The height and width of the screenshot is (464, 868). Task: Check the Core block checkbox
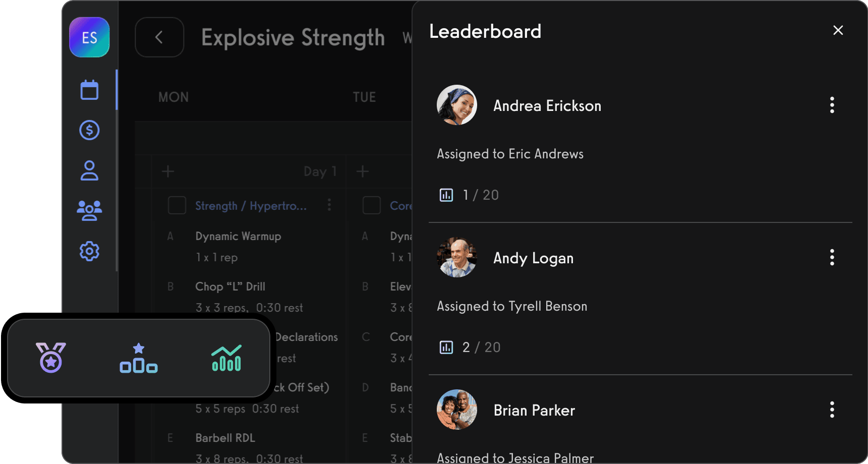[372, 205]
